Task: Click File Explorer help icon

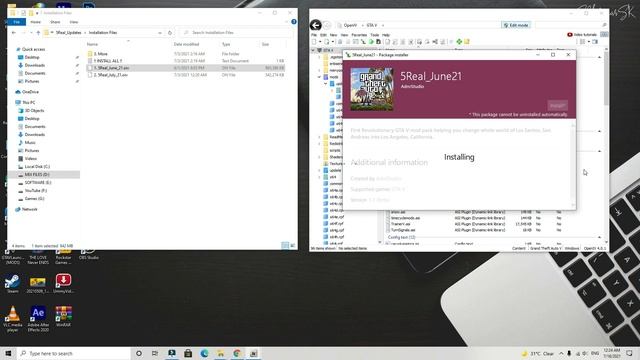Action: point(294,22)
